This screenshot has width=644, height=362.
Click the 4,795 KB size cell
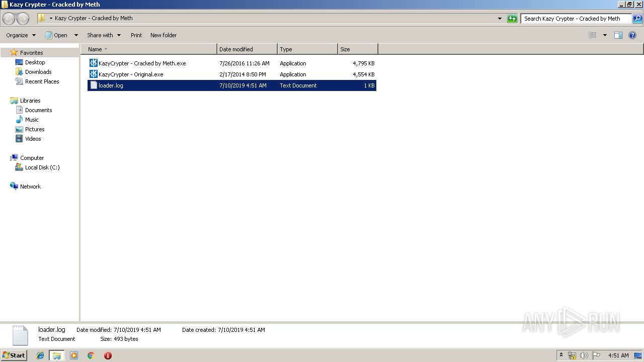[x=364, y=63]
